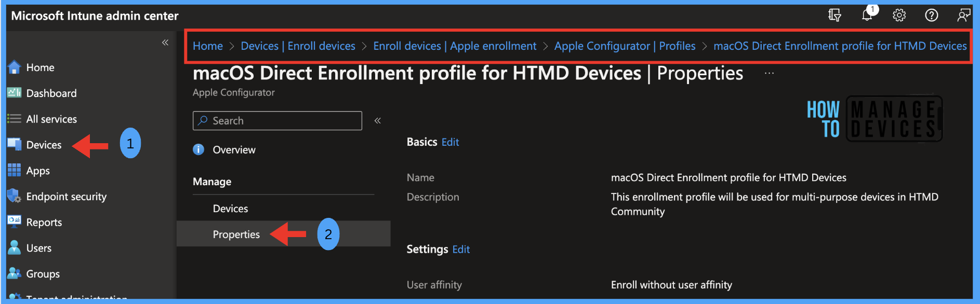Click the Overview info icon
This screenshot has width=980, height=304.
(198, 149)
